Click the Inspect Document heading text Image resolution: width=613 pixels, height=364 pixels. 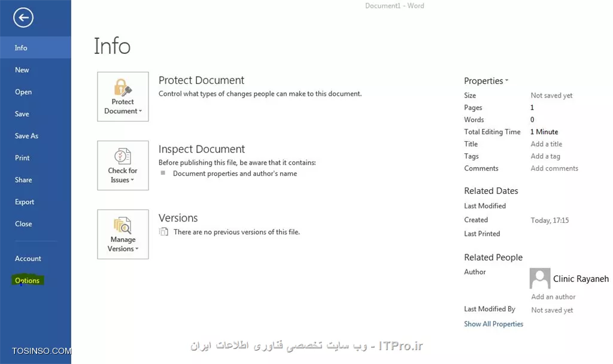[x=202, y=149]
